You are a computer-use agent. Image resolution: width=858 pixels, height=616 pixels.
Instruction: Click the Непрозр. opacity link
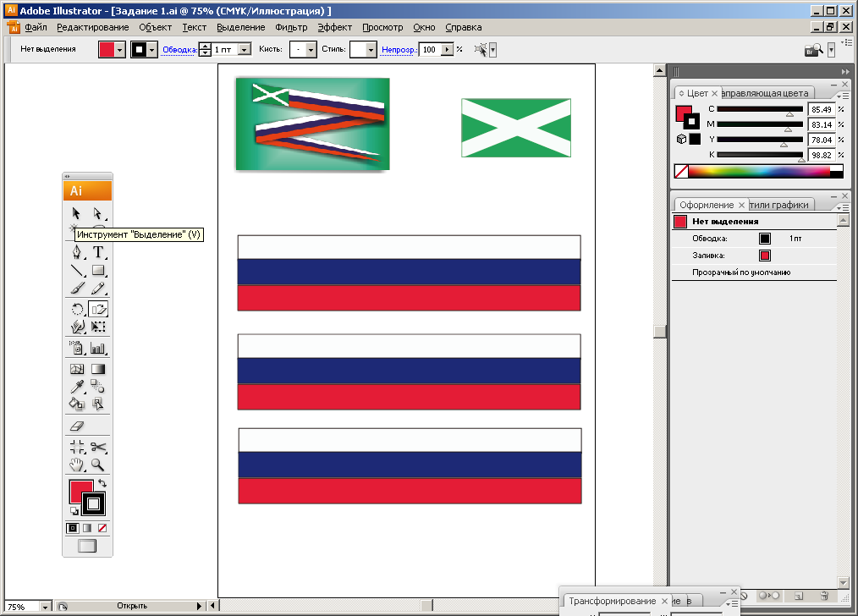pos(399,50)
